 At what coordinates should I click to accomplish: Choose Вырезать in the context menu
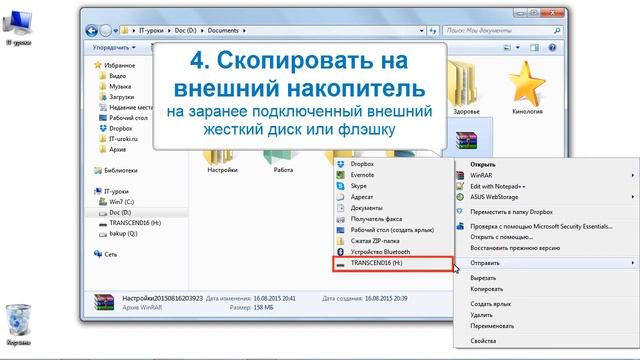[x=547, y=278]
